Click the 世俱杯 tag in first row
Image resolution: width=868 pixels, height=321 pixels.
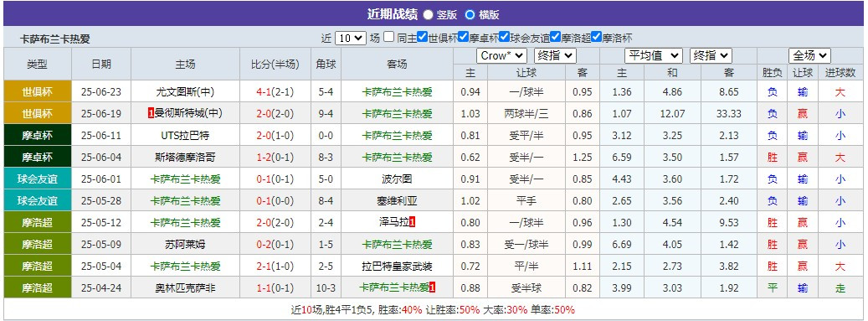click(37, 92)
